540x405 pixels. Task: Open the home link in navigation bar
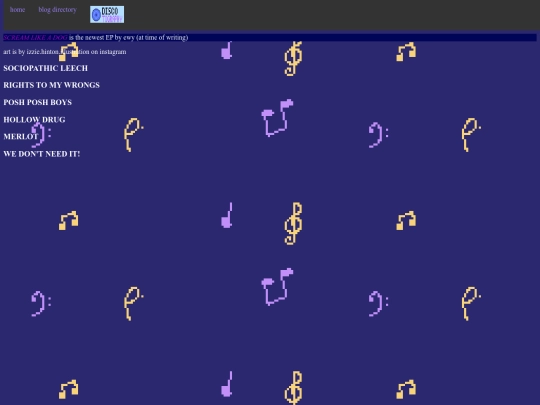[17, 10]
